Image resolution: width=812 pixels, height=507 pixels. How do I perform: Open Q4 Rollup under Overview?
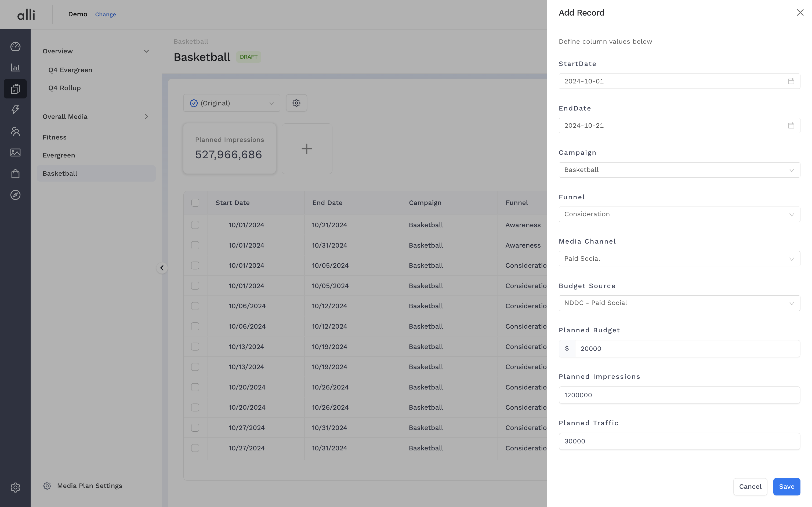(64, 88)
